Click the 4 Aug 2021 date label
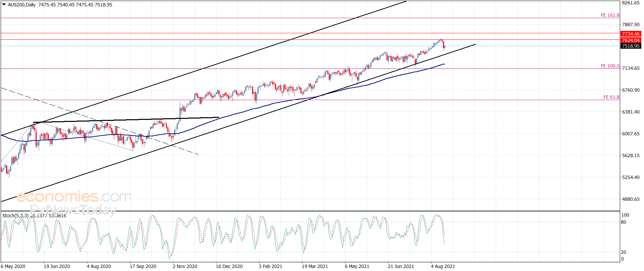This screenshot has height=271, width=644. [443, 266]
